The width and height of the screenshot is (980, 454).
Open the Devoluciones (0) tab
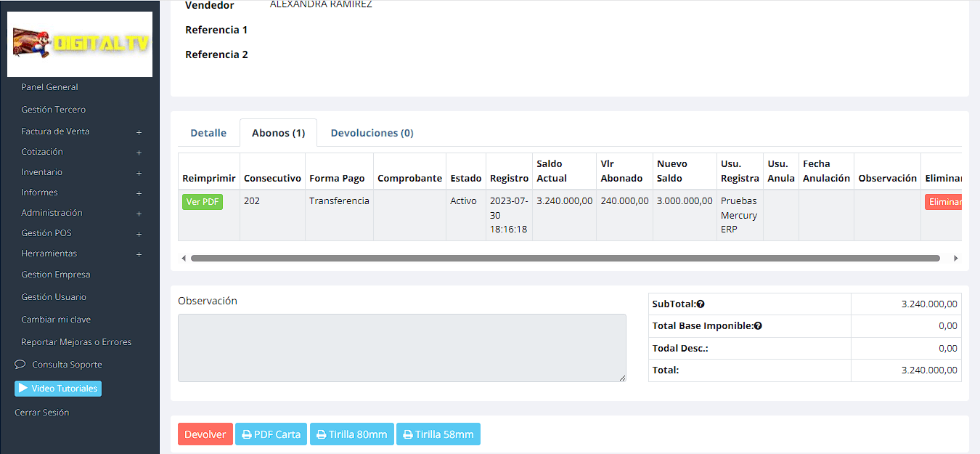(x=372, y=133)
